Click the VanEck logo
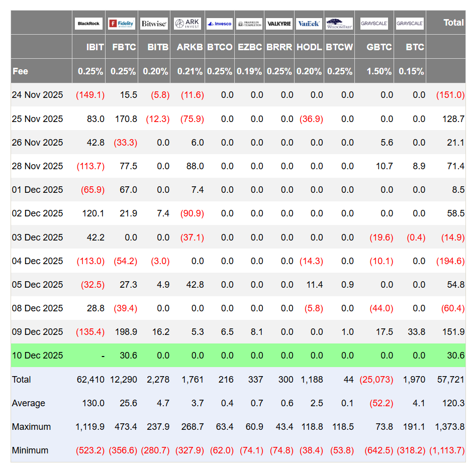This screenshot has height=471, width=476. [x=309, y=23]
